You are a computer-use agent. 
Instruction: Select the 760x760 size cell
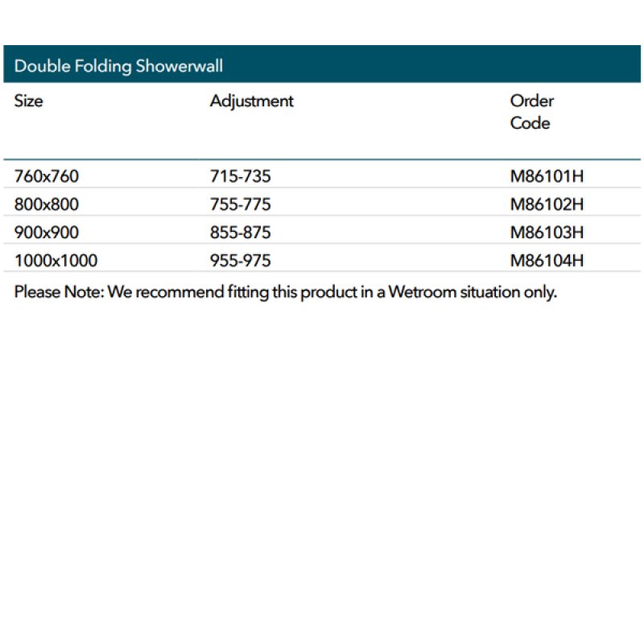(x=47, y=176)
